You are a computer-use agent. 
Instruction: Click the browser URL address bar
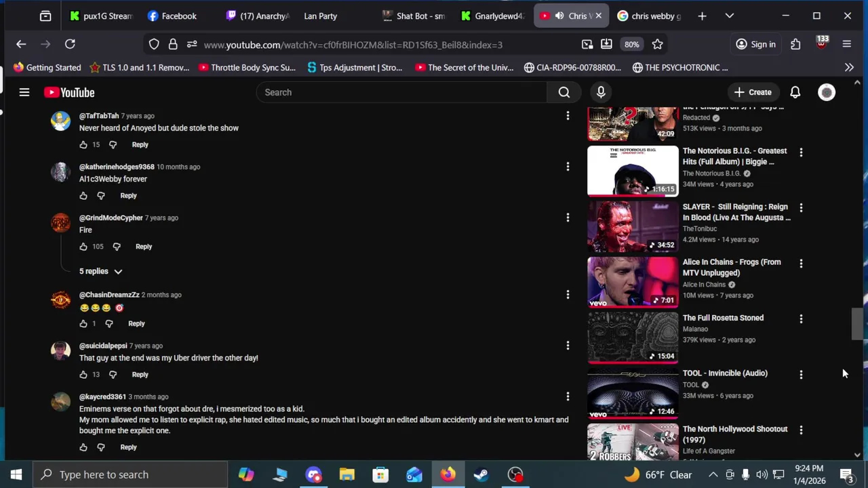click(x=353, y=44)
